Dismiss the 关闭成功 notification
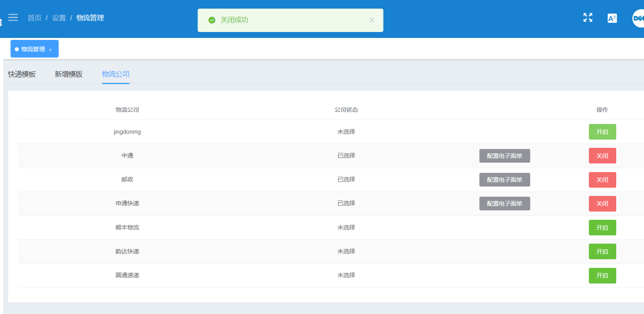Viewport: 644px width, 314px height. [x=371, y=20]
